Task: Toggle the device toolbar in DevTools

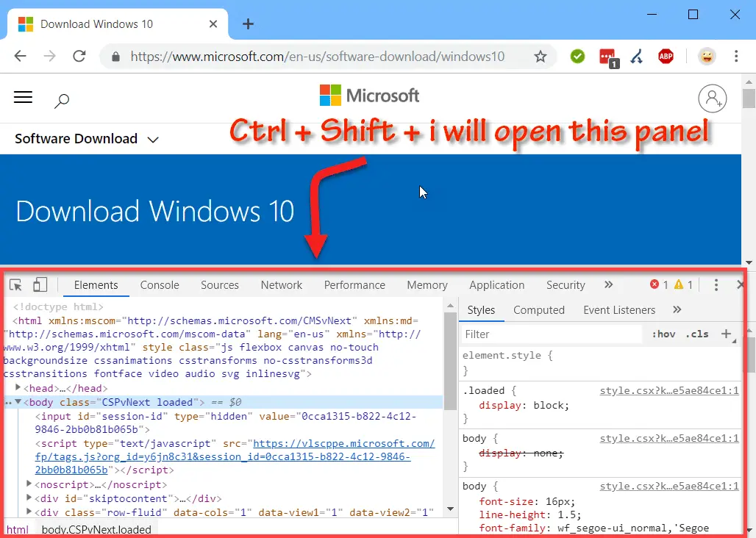Action: click(x=40, y=284)
